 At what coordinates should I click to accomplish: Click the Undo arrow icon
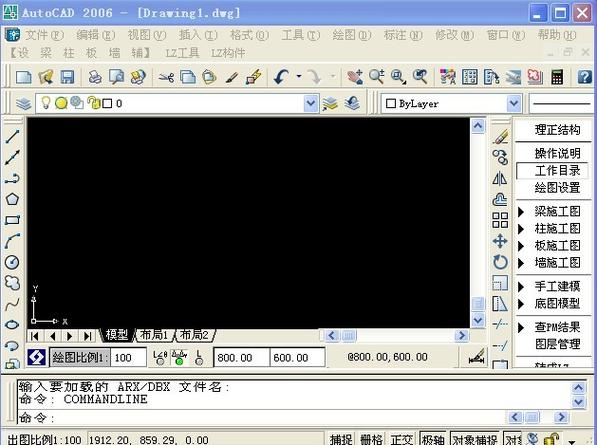click(281, 77)
